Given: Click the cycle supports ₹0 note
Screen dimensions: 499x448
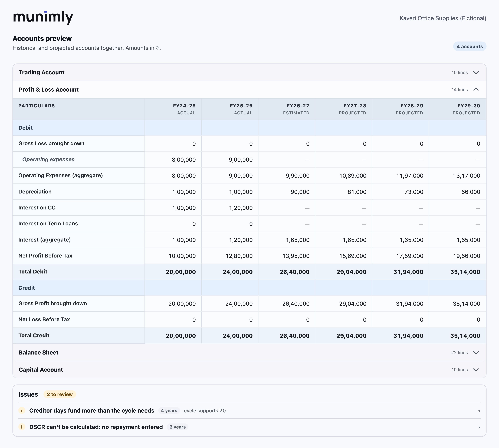Looking at the screenshot, I should tap(205, 411).
